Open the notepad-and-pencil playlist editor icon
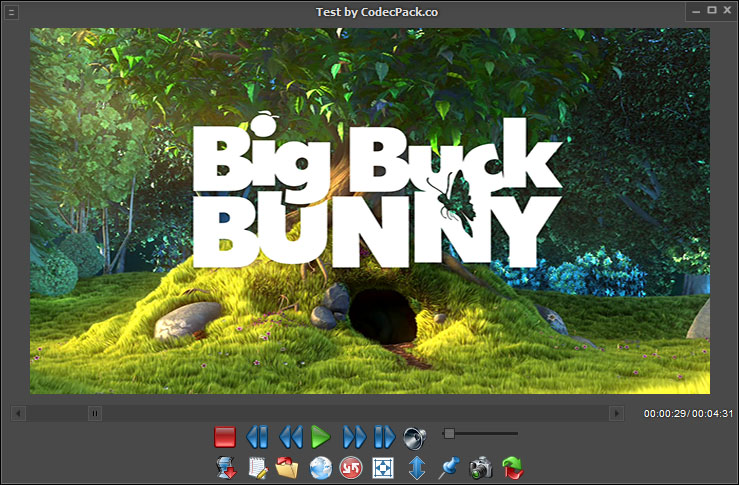 258,468
